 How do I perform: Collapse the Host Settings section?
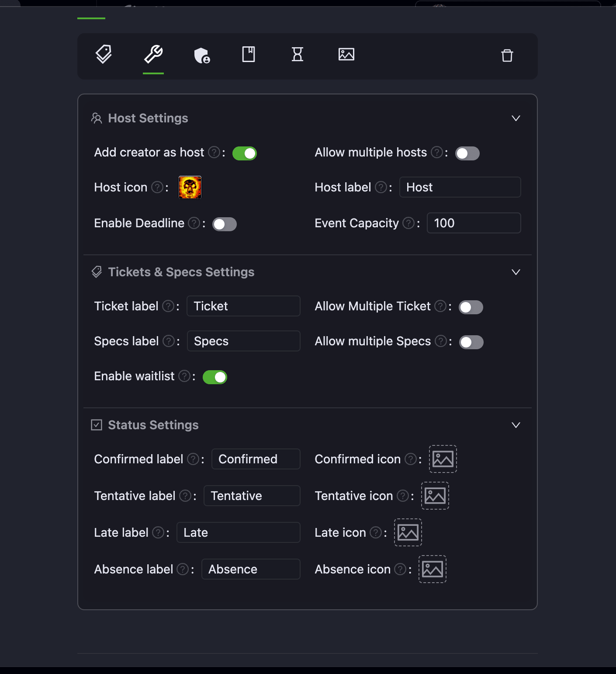click(516, 118)
